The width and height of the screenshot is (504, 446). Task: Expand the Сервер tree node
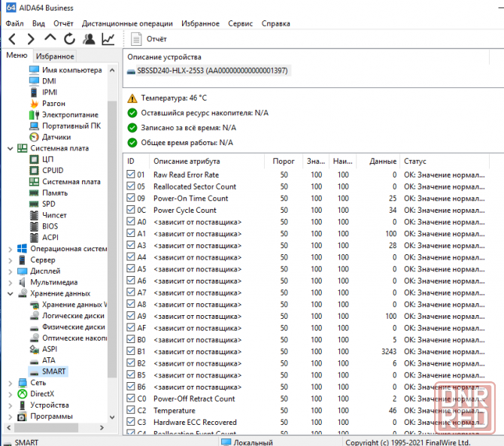pos(9,259)
